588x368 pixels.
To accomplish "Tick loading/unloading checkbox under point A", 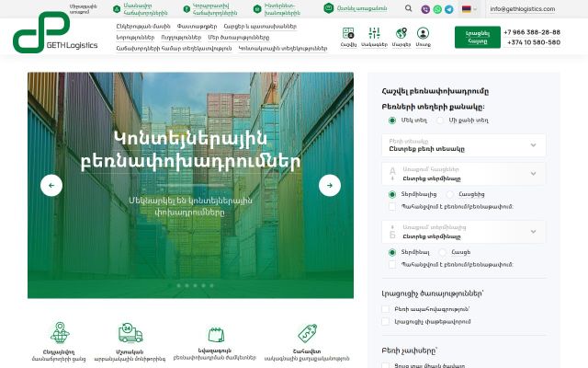I will [x=392, y=206].
